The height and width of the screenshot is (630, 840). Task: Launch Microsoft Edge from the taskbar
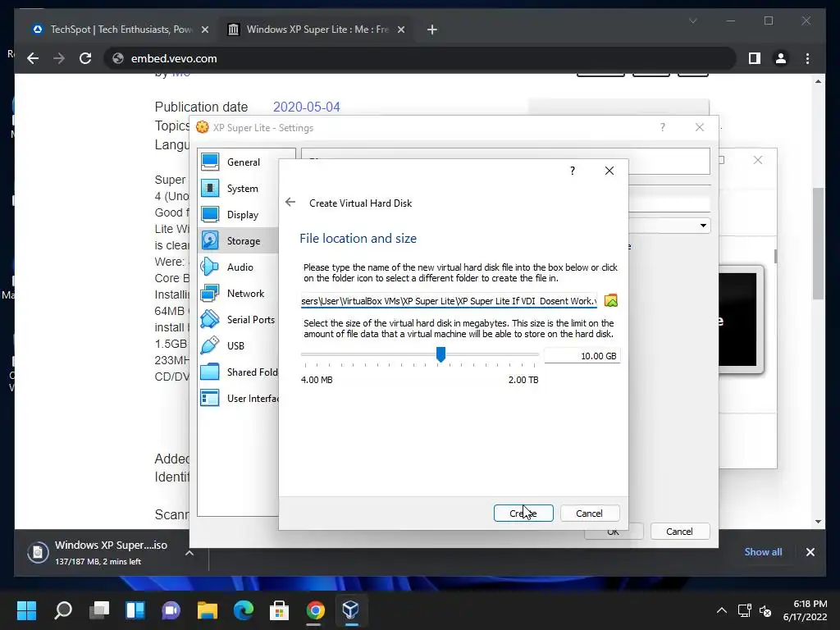pyautogui.click(x=243, y=609)
